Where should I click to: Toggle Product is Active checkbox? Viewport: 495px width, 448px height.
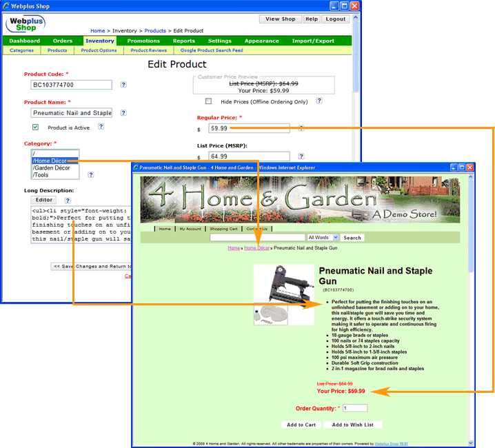click(x=35, y=127)
